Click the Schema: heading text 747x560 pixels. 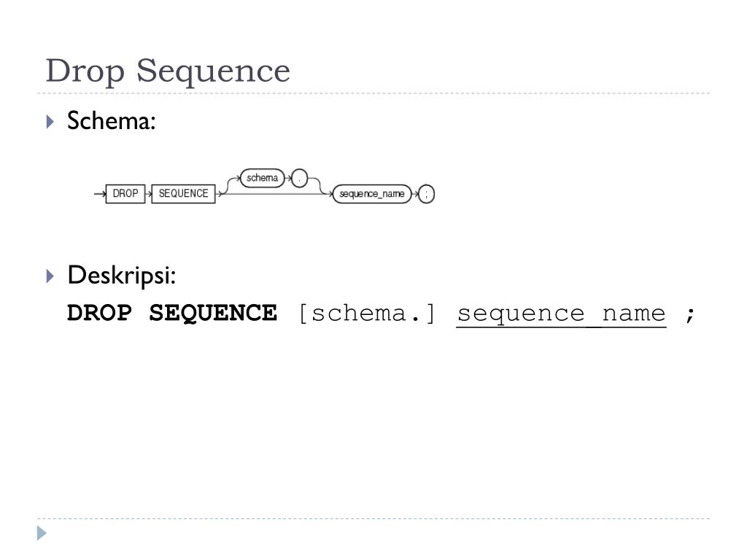pyautogui.click(x=112, y=120)
